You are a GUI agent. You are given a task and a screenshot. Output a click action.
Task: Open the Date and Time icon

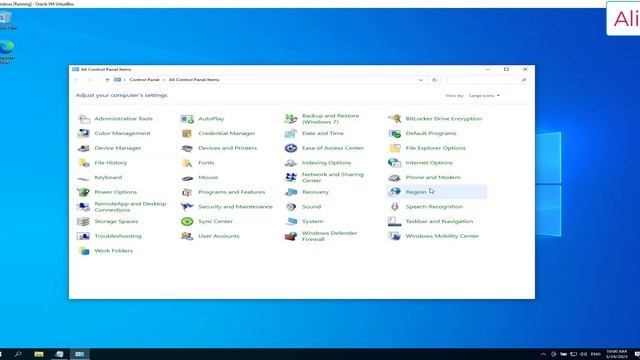point(291,133)
